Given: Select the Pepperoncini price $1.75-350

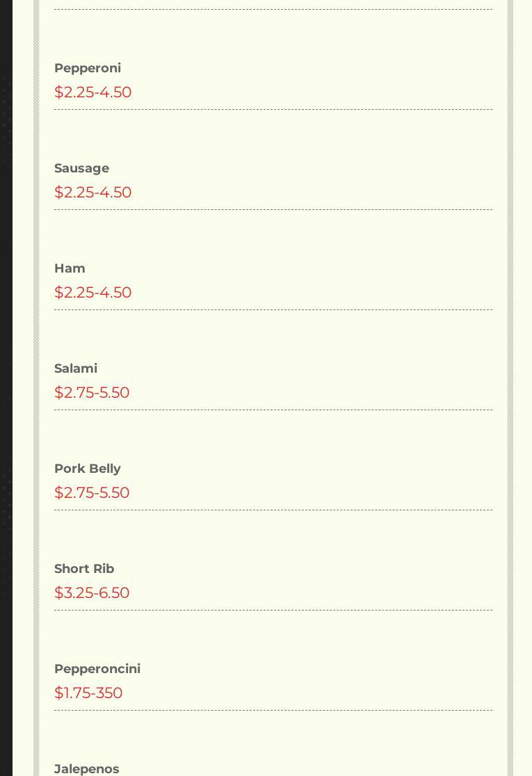Looking at the screenshot, I should click(x=88, y=693).
